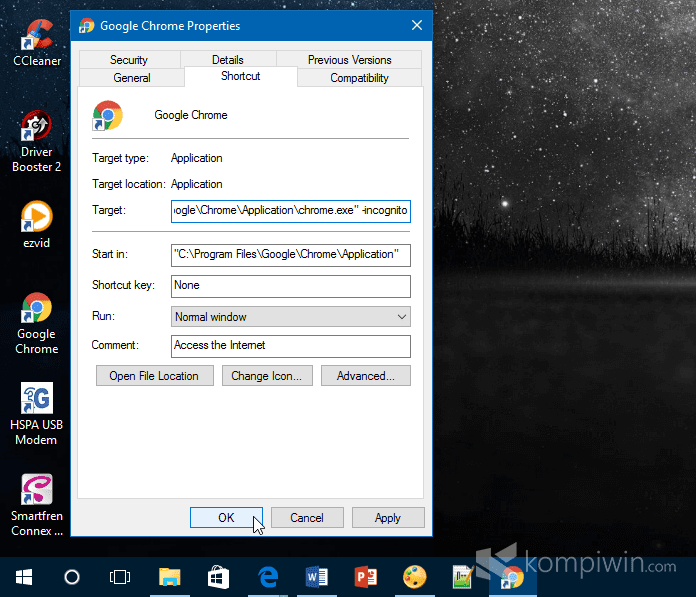This screenshot has height=597, width=696.
Task: Open PowerPoint from the taskbar
Action: [x=366, y=577]
